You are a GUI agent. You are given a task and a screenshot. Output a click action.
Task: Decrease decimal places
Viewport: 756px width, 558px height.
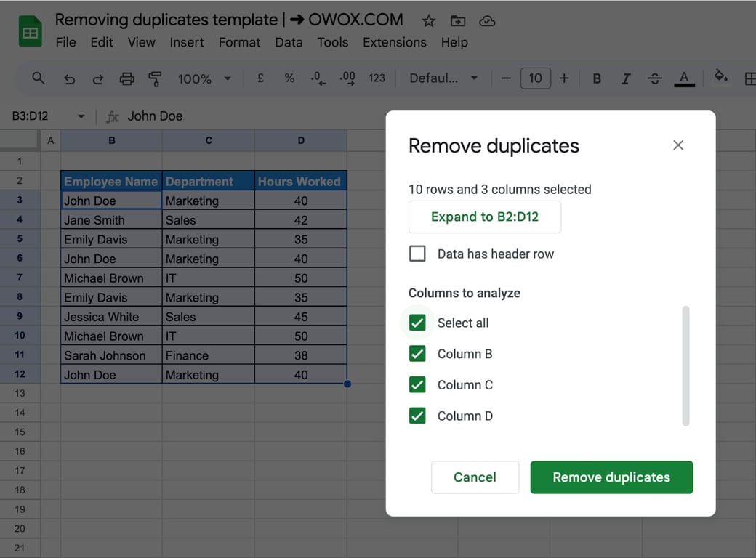(318, 78)
